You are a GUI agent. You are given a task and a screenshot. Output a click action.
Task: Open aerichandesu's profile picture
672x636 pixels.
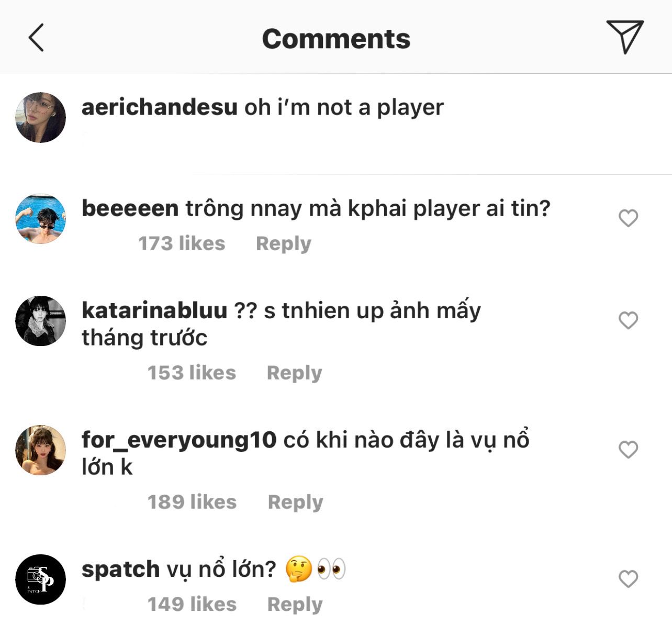41,118
